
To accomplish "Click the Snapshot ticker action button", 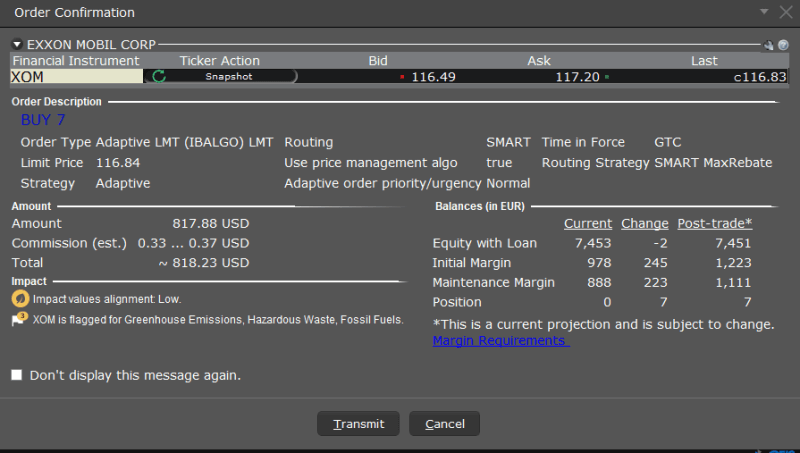I will [229, 77].
